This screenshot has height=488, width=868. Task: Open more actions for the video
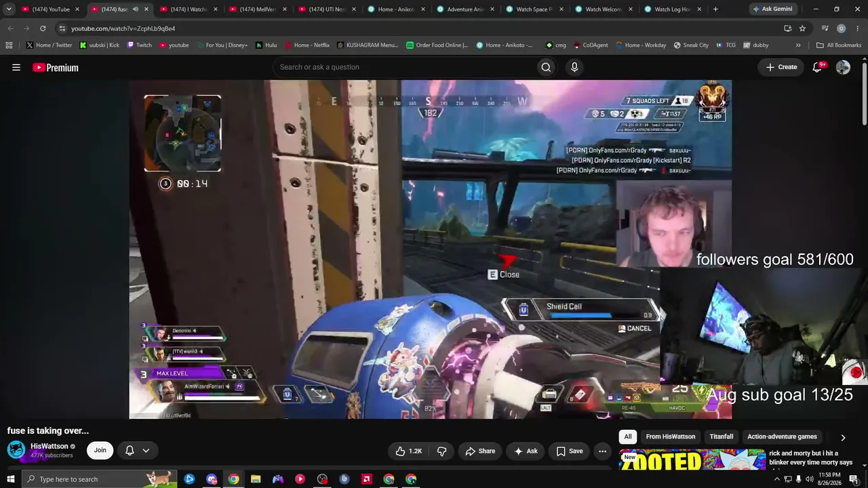click(x=602, y=451)
